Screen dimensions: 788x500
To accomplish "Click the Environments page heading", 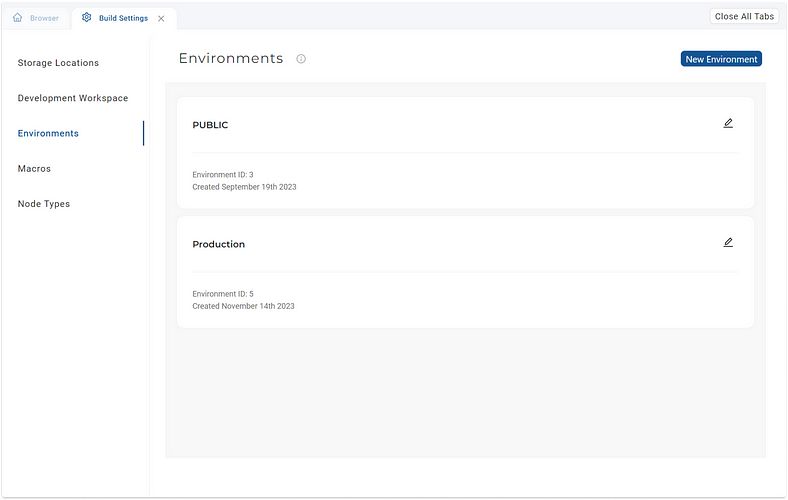I will [231, 58].
